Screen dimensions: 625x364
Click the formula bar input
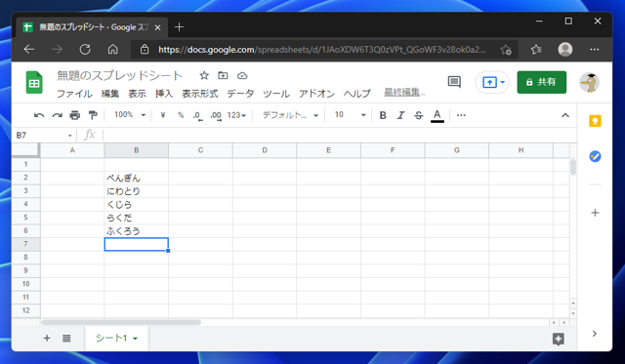(339, 136)
